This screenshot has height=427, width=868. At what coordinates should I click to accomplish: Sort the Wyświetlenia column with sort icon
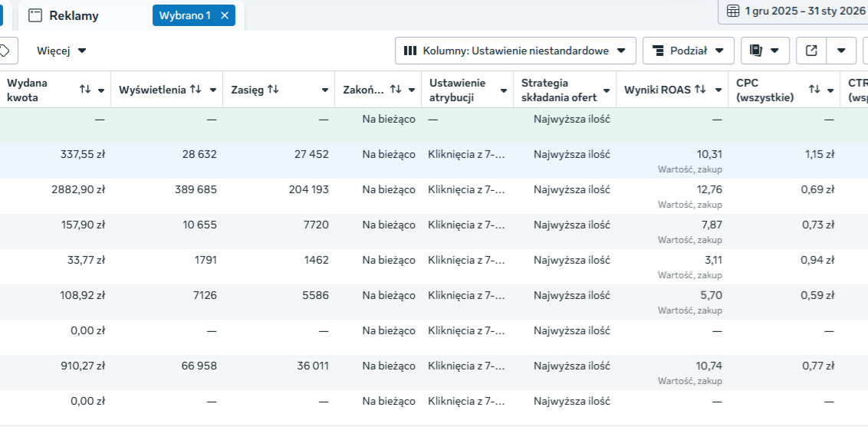click(x=196, y=90)
